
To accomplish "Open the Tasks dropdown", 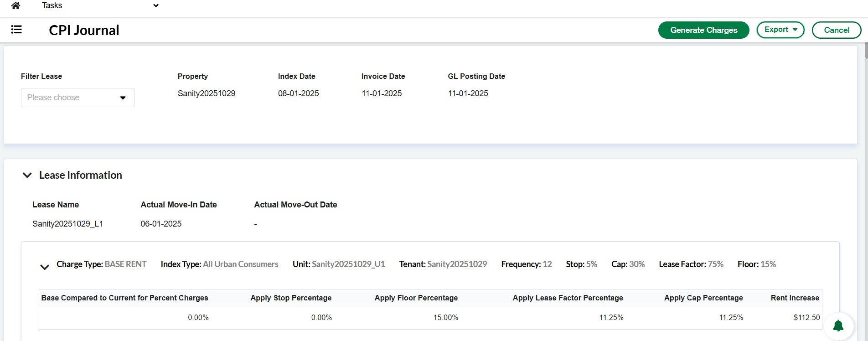I will (x=100, y=5).
